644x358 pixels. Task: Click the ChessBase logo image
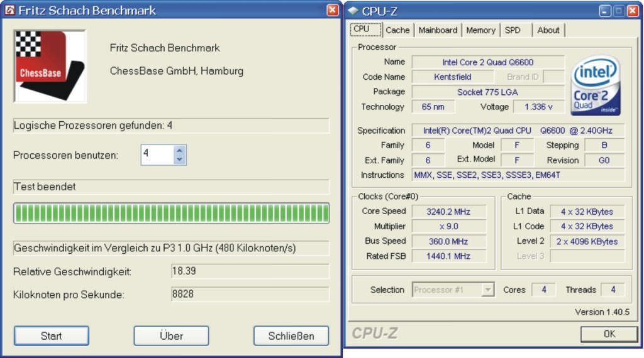pyautogui.click(x=50, y=66)
